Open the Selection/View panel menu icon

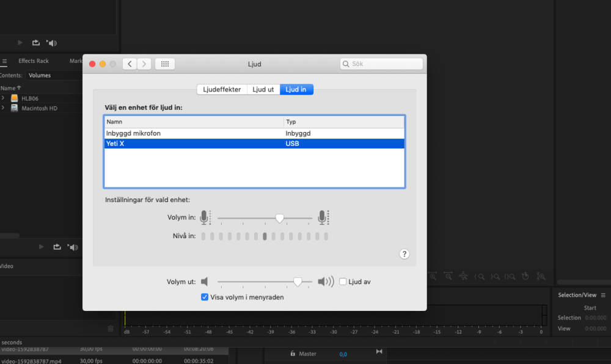603,295
